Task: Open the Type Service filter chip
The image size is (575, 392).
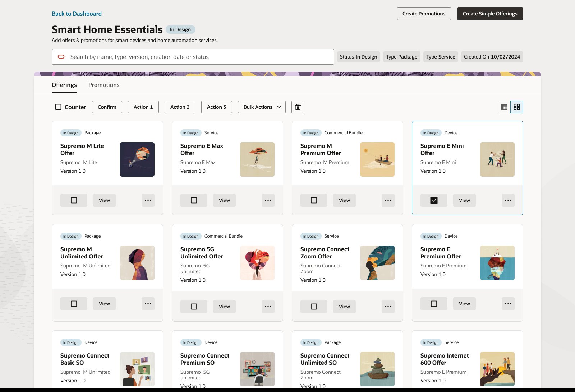Action: pyautogui.click(x=441, y=57)
